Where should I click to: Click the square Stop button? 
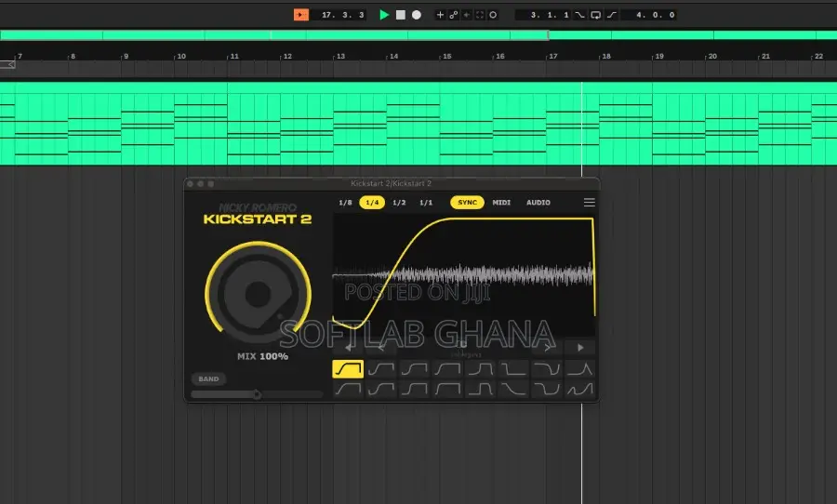400,15
